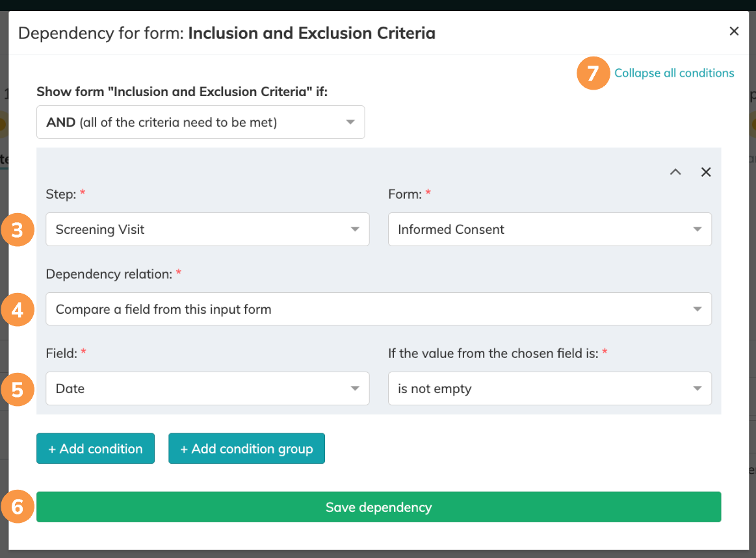This screenshot has height=558, width=756.
Task: Close the dependency dialog with the X
Action: pyautogui.click(x=734, y=31)
